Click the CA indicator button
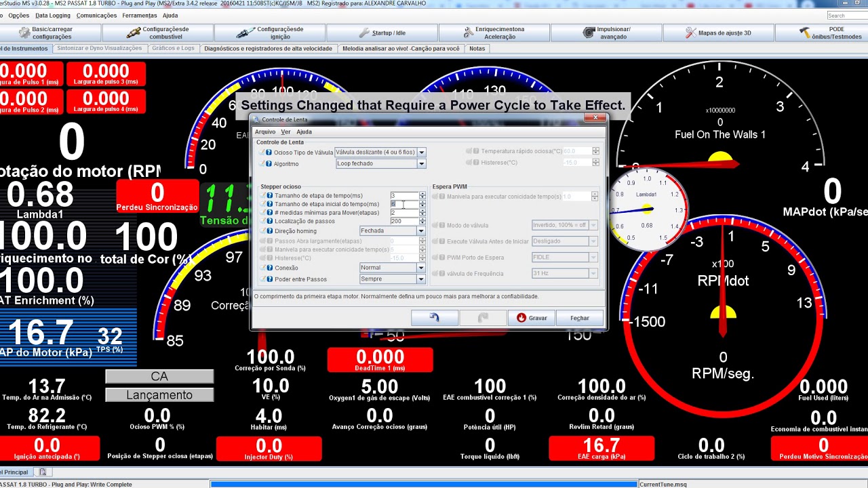868x488 pixels. click(159, 376)
